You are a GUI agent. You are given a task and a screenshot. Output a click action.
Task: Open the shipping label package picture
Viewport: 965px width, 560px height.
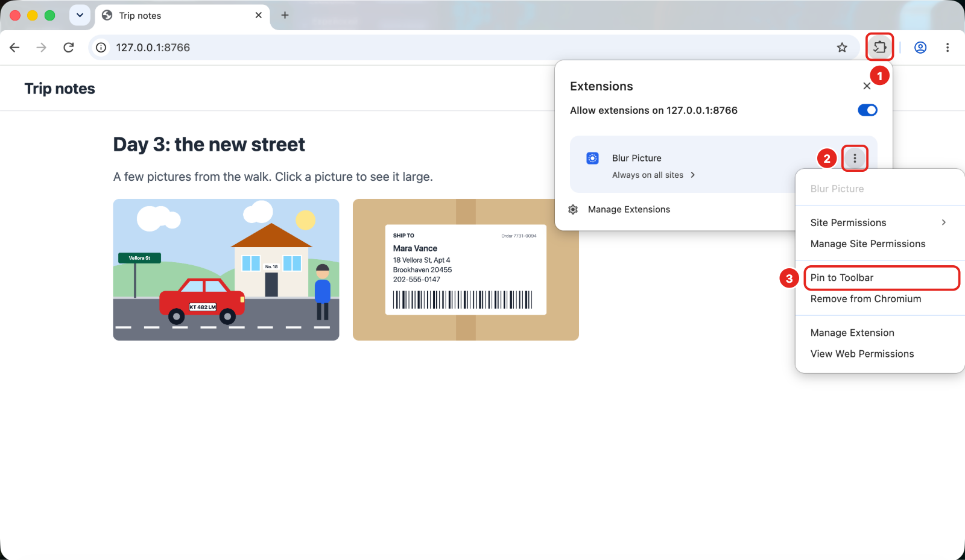[x=466, y=269]
